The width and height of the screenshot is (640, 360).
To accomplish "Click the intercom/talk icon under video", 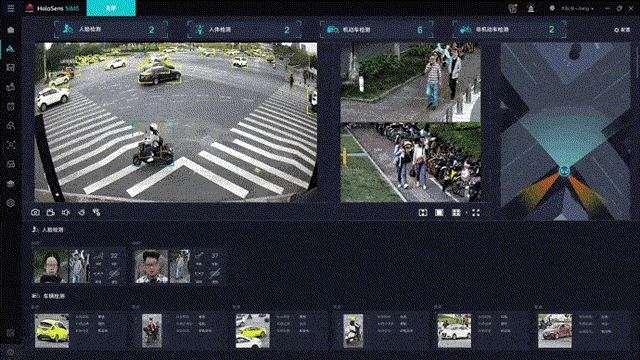I will [81, 212].
